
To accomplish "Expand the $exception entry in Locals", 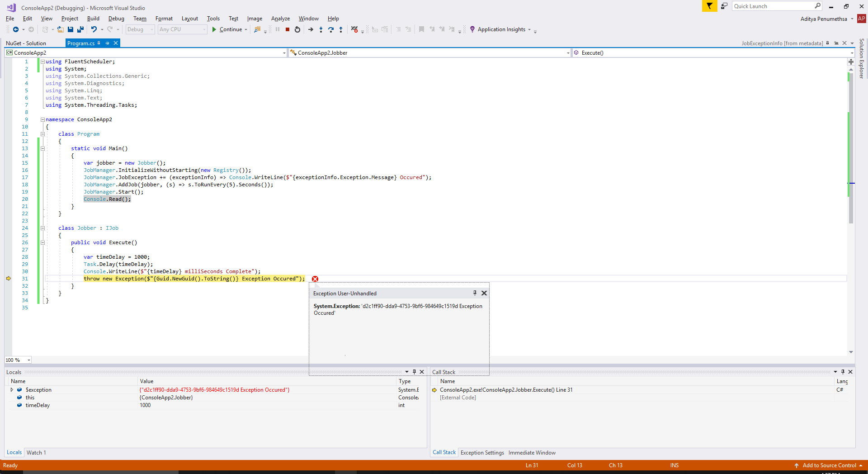I will pyautogui.click(x=12, y=389).
